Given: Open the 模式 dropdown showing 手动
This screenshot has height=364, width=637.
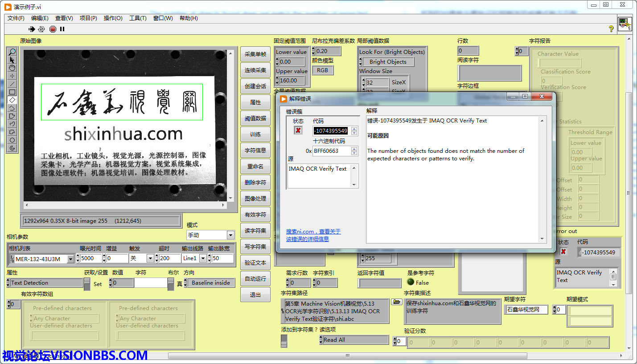Looking at the screenshot, I should point(230,235).
